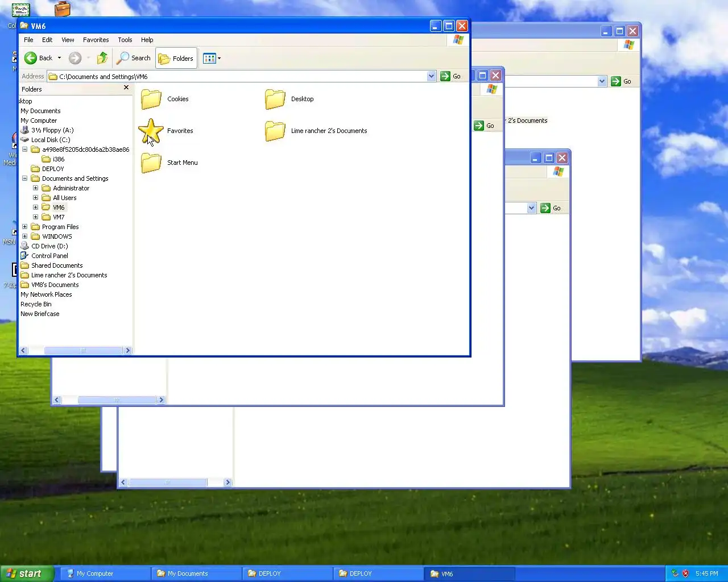Select Shared Documents folder in tree
Screen dimensions: 728x582
51,265
